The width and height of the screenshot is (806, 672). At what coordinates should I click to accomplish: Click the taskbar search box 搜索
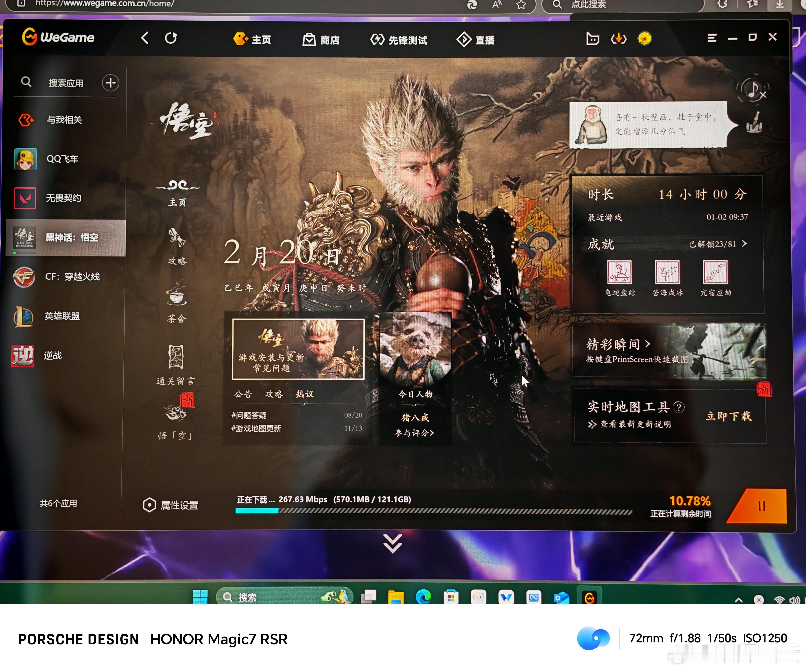click(284, 597)
